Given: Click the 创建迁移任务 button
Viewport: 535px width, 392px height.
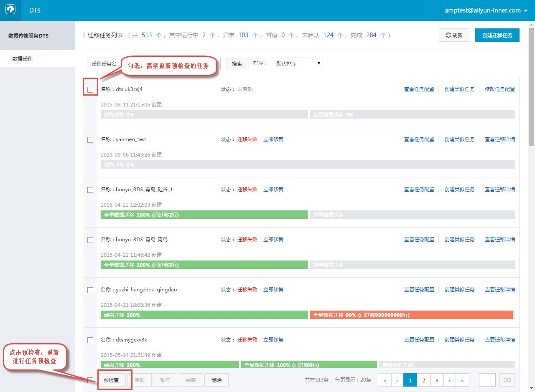Looking at the screenshot, I should pos(497,35).
